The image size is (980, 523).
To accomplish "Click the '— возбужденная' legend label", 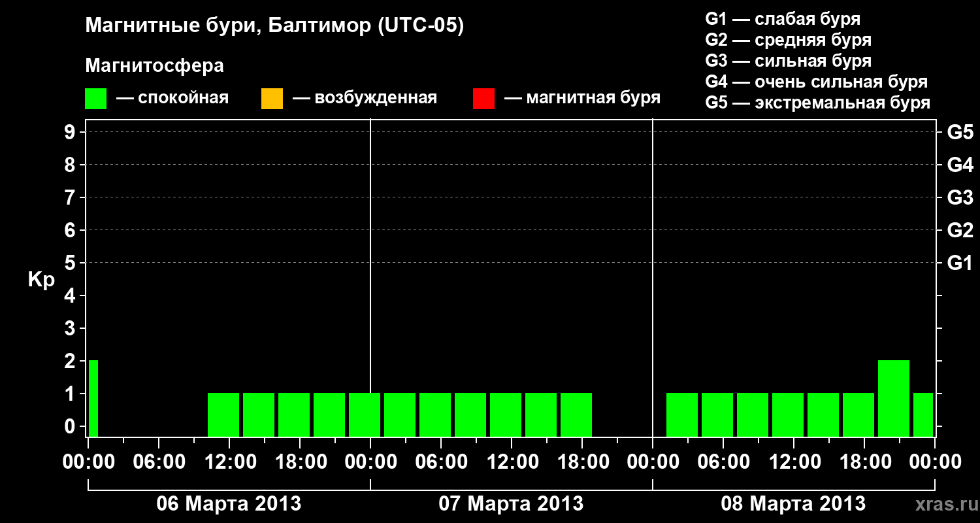I will click(x=365, y=98).
